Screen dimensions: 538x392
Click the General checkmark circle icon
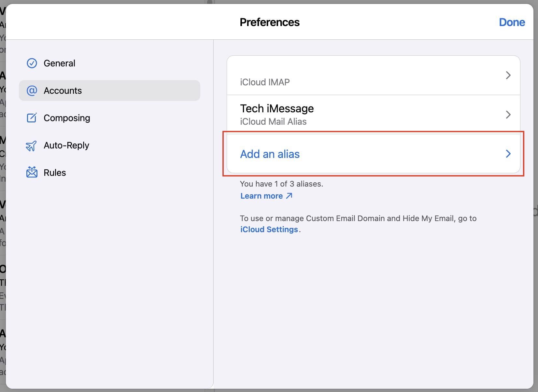(32, 63)
